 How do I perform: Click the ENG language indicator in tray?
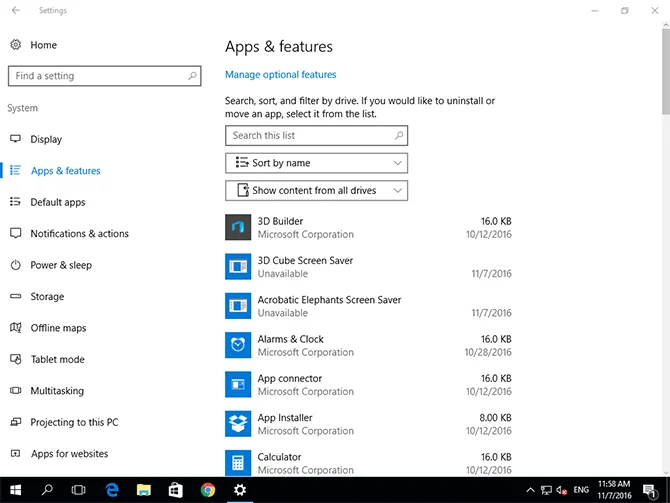(581, 490)
